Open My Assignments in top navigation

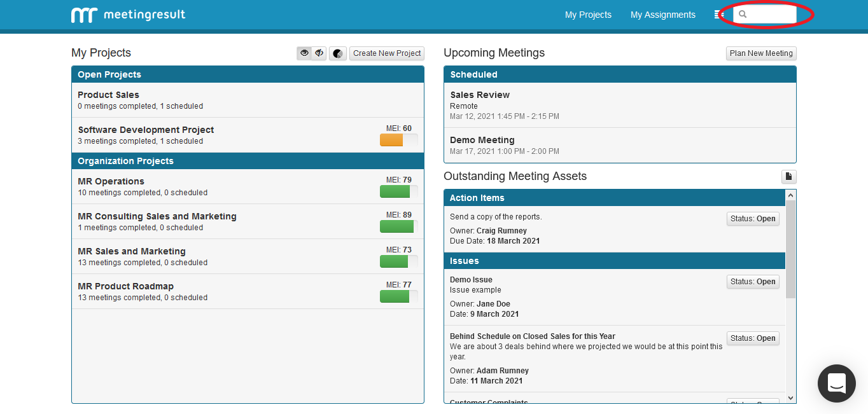coord(662,15)
